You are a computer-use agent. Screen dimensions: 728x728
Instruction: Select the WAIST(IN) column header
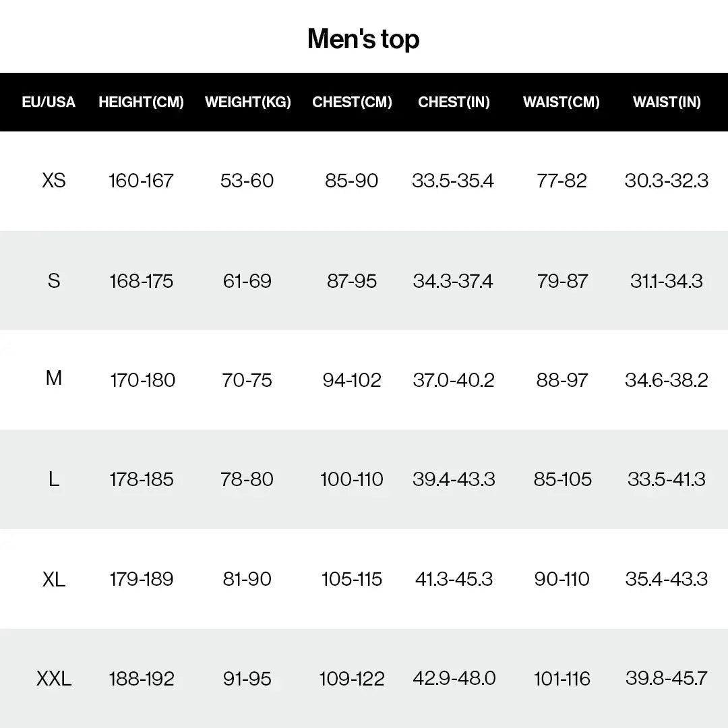click(x=667, y=102)
